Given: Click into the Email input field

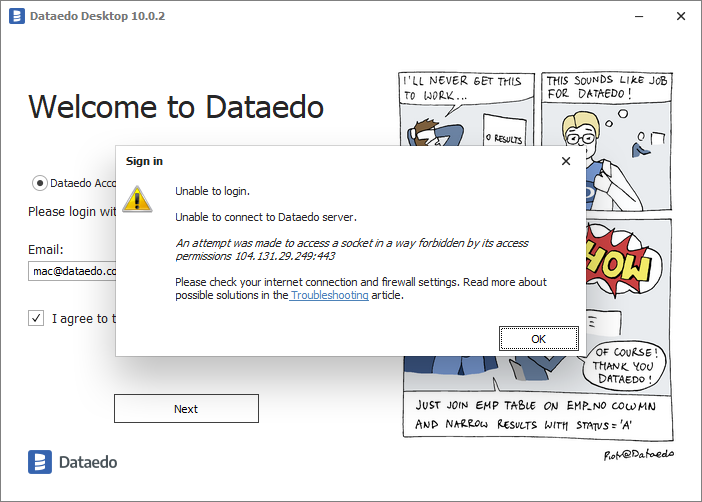Looking at the screenshot, I should (x=72, y=270).
